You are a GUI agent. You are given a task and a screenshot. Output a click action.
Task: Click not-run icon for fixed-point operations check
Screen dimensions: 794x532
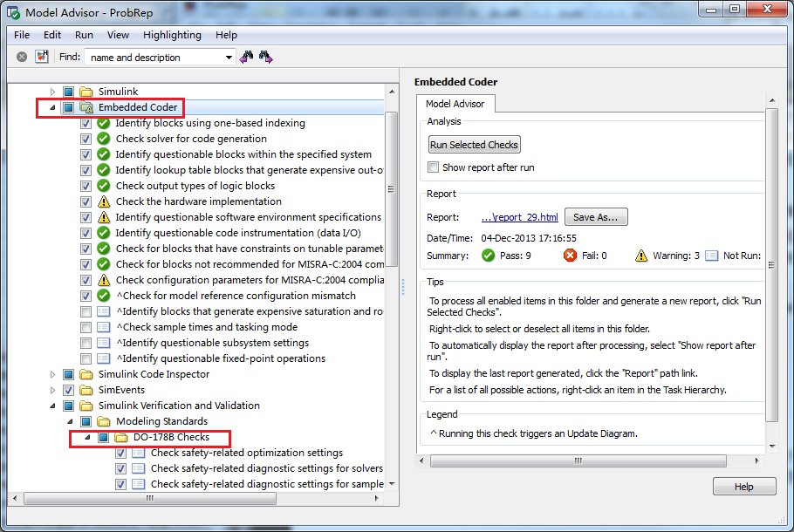point(103,358)
